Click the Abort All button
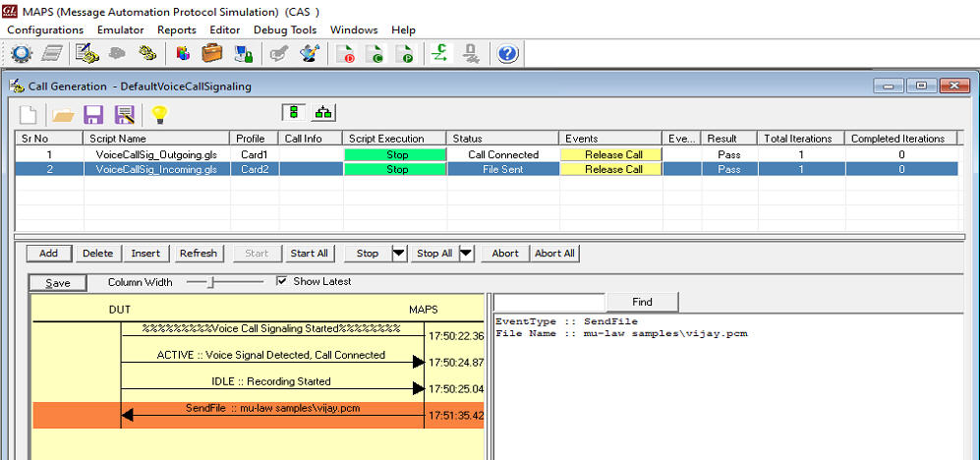The image size is (980, 460). click(x=555, y=254)
